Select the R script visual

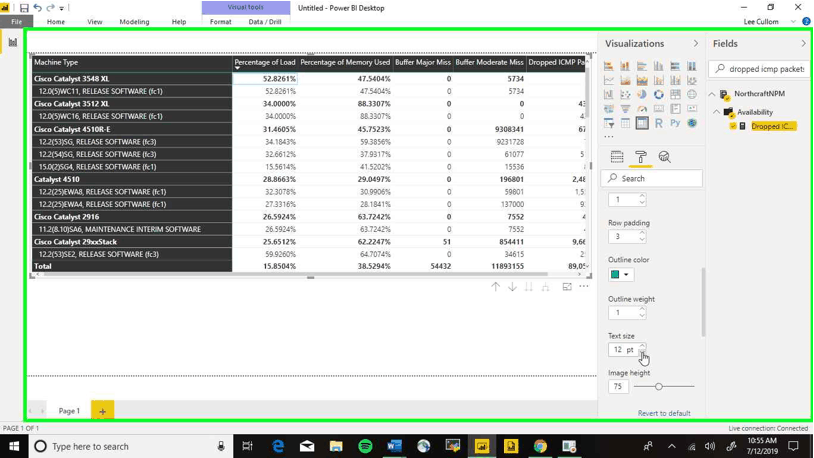coord(658,123)
